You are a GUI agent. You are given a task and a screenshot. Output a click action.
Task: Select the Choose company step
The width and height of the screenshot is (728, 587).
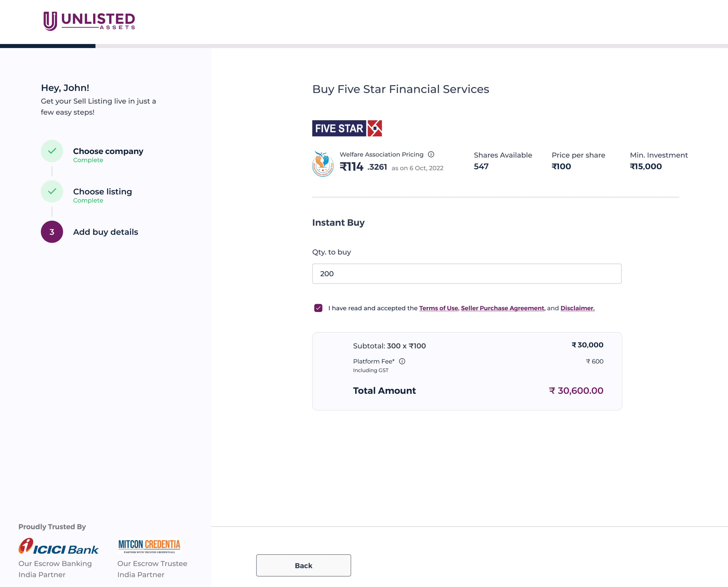[x=108, y=151]
